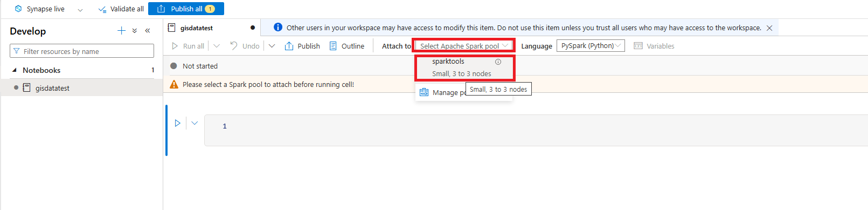Open PySpark (Python) language dropdown
Screen dimensions: 868x210
click(x=591, y=46)
